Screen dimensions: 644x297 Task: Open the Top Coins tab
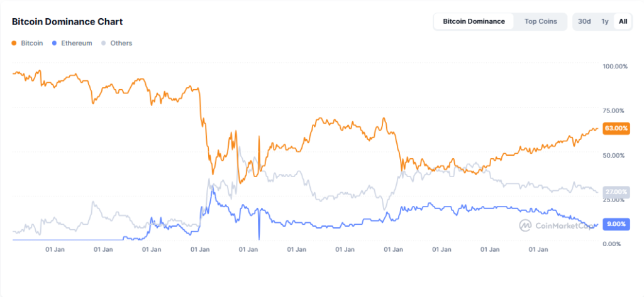[540, 21]
